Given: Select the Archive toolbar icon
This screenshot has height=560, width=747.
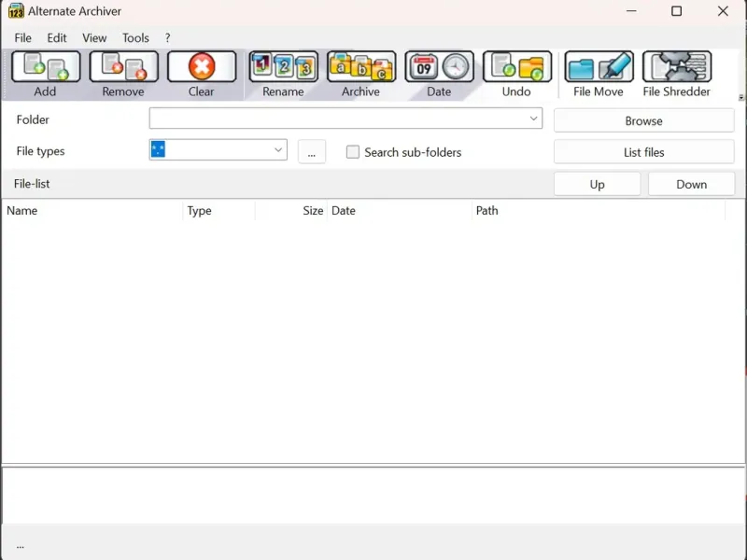Looking at the screenshot, I should click(x=361, y=66).
